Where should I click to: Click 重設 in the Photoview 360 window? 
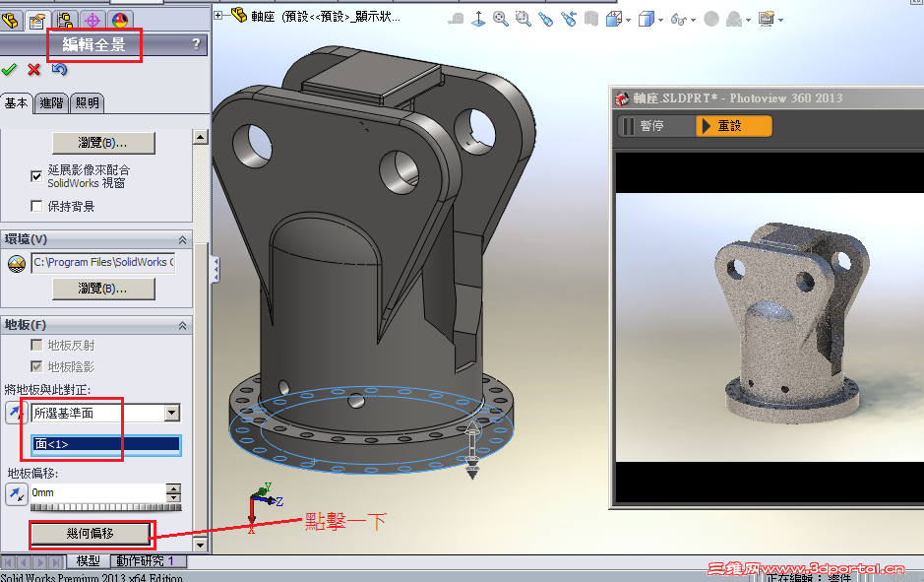(x=734, y=126)
